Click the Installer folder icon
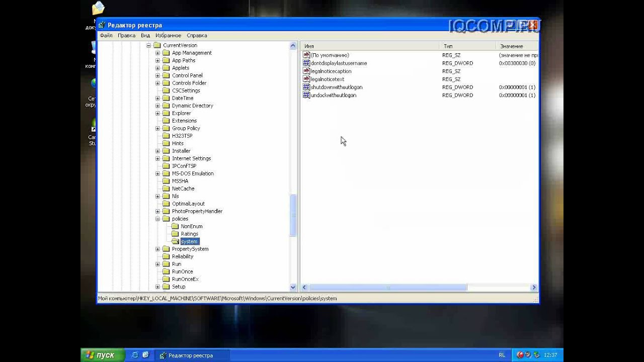 (x=166, y=151)
